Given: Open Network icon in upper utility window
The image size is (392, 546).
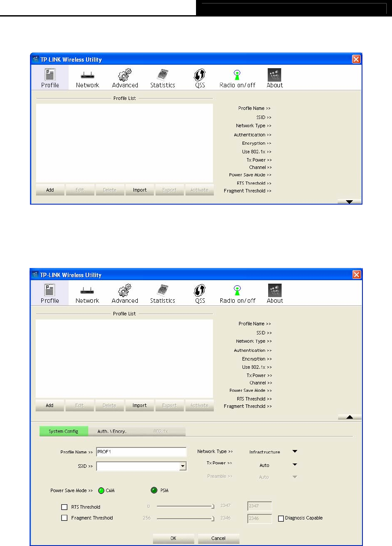Looking at the screenshot, I should [87, 78].
